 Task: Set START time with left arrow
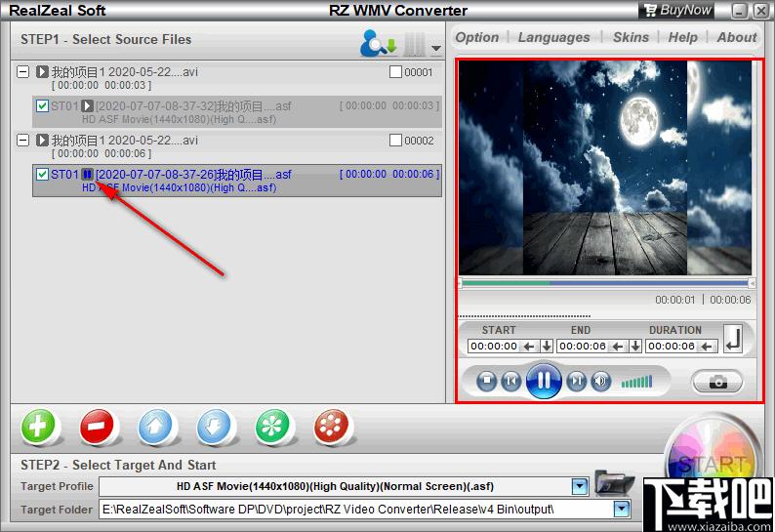[x=529, y=347]
